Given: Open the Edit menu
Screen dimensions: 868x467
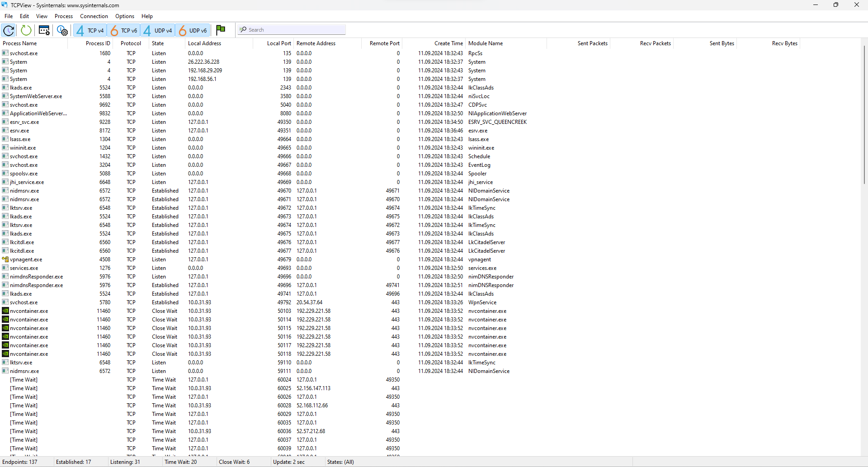Looking at the screenshot, I should click(24, 16).
